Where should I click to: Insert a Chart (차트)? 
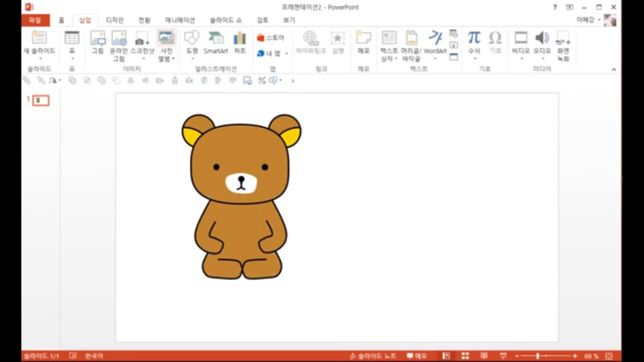click(x=240, y=43)
